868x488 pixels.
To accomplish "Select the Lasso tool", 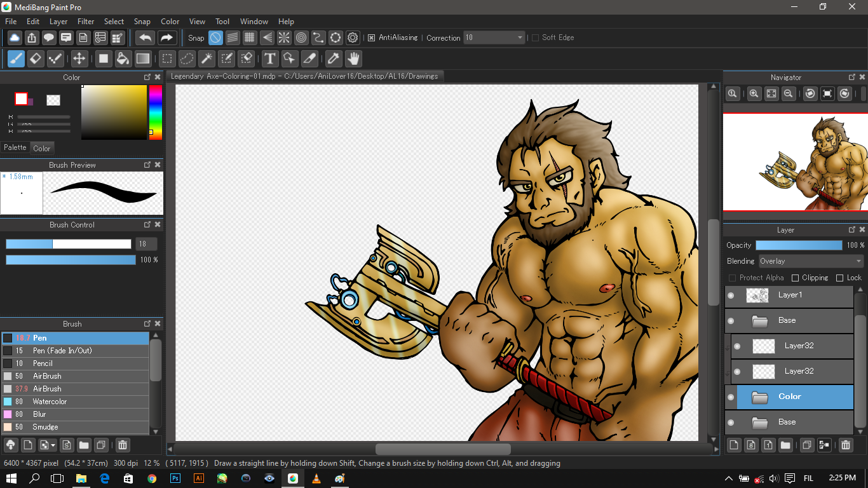I will pyautogui.click(x=187, y=59).
